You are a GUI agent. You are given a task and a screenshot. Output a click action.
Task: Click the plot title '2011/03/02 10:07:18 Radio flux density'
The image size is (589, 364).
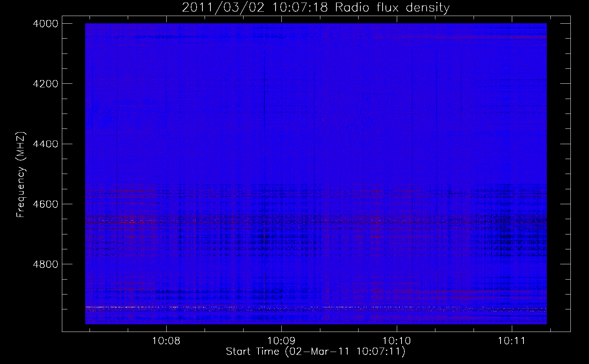[316, 7]
